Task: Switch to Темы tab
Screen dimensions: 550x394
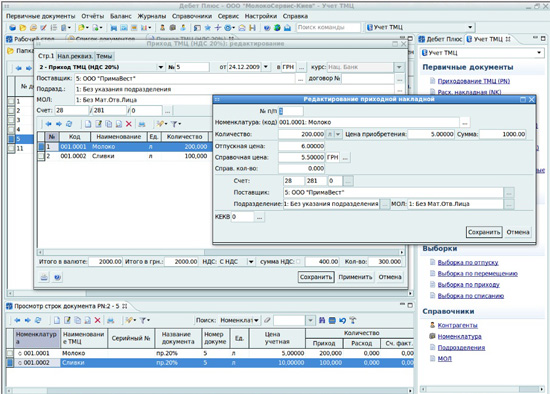Action: (104, 56)
